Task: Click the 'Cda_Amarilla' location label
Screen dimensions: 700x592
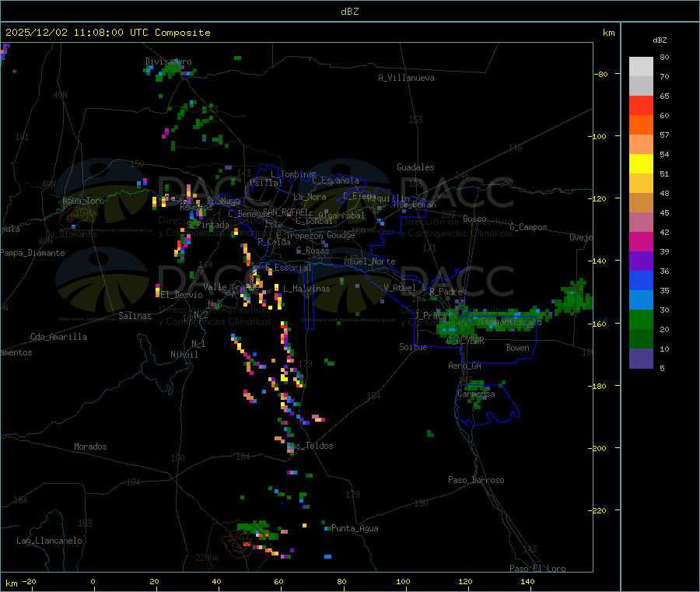Action: (x=58, y=337)
